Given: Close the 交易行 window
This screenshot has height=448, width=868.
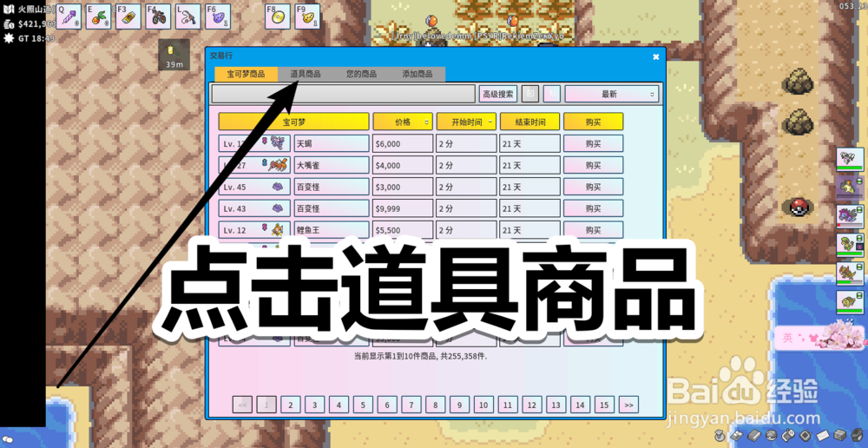Looking at the screenshot, I should [655, 56].
